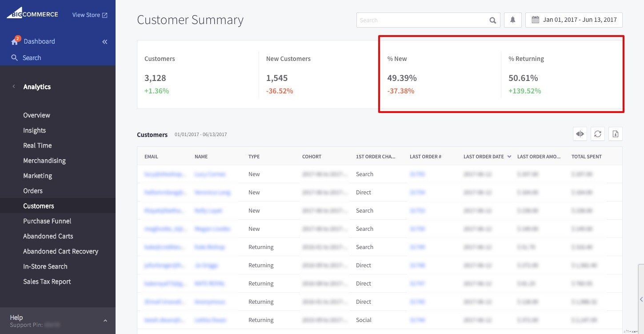
Task: Click the Dashboard home icon
Action: (15, 41)
